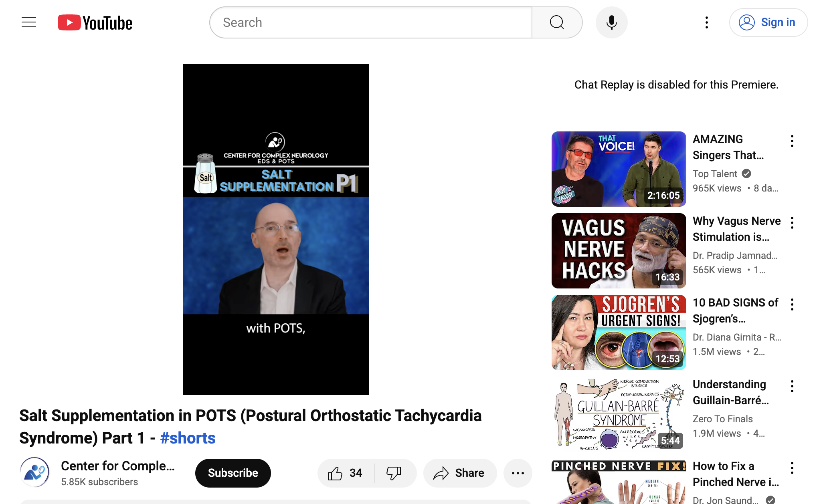Open Guillain-Barré Syndrome thumbnail
The width and height of the screenshot is (821, 504).
619,414
